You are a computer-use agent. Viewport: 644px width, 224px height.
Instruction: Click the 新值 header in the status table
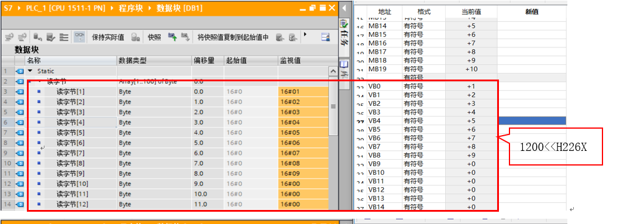(x=532, y=12)
